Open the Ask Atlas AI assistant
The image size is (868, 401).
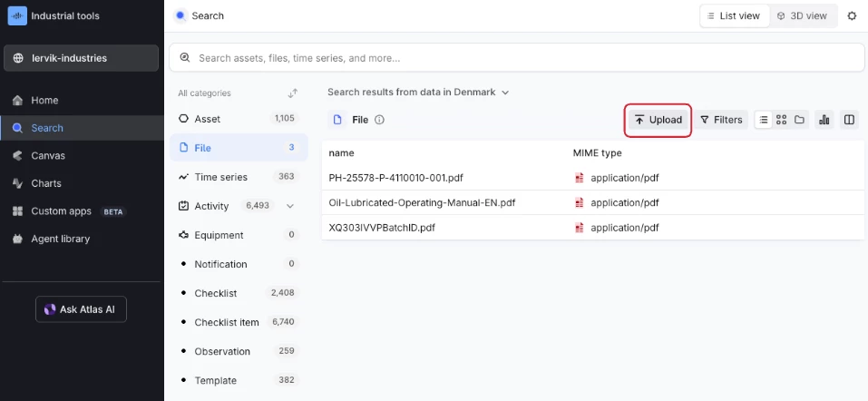pos(81,309)
